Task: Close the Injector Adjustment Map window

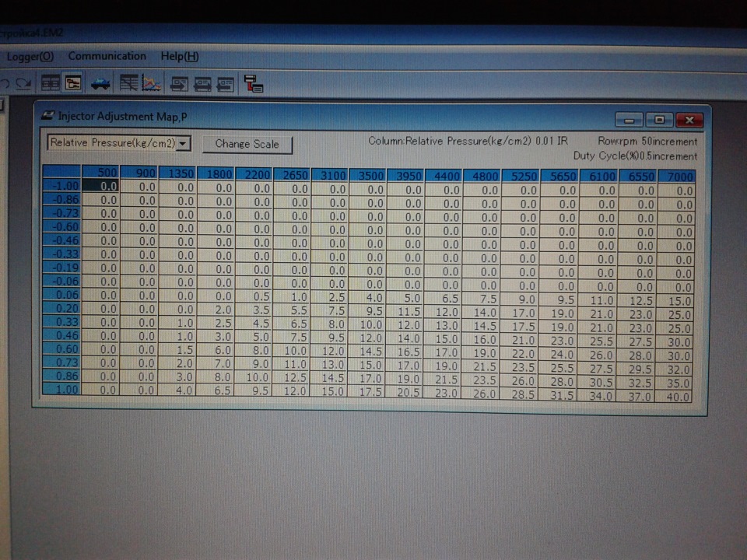Action: coord(689,120)
